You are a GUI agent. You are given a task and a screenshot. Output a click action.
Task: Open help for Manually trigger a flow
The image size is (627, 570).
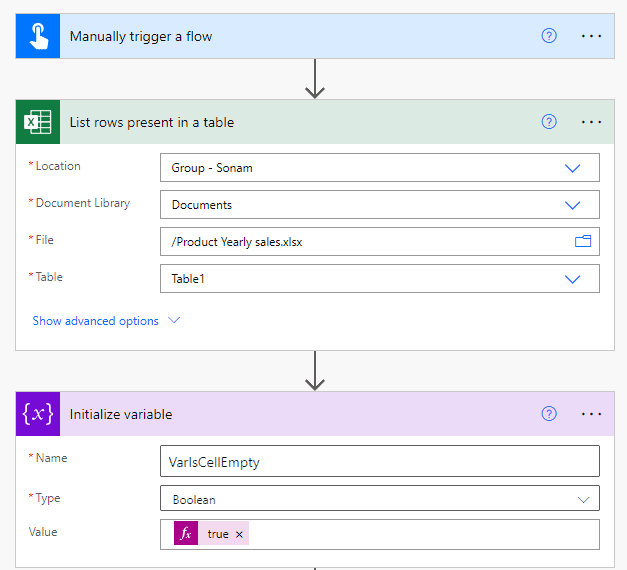(549, 36)
